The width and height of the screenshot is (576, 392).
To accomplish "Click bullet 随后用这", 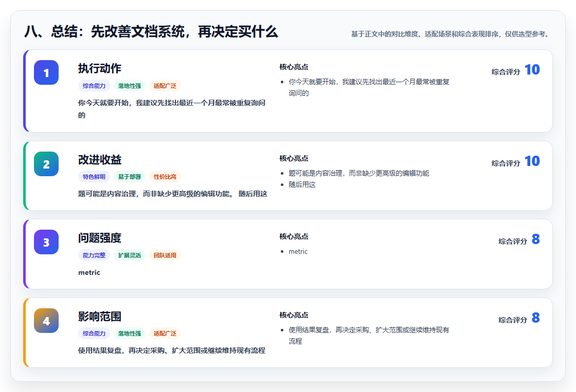I will click(302, 184).
